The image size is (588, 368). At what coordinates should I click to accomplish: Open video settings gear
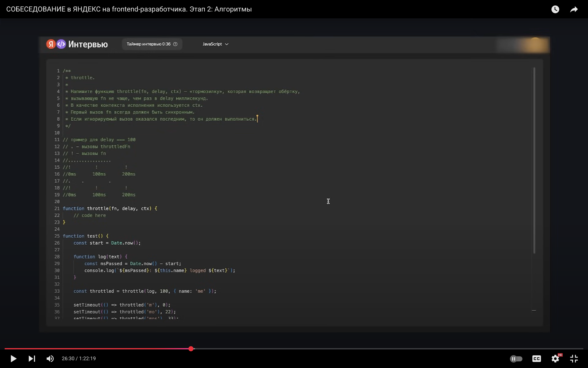pyautogui.click(x=556, y=358)
